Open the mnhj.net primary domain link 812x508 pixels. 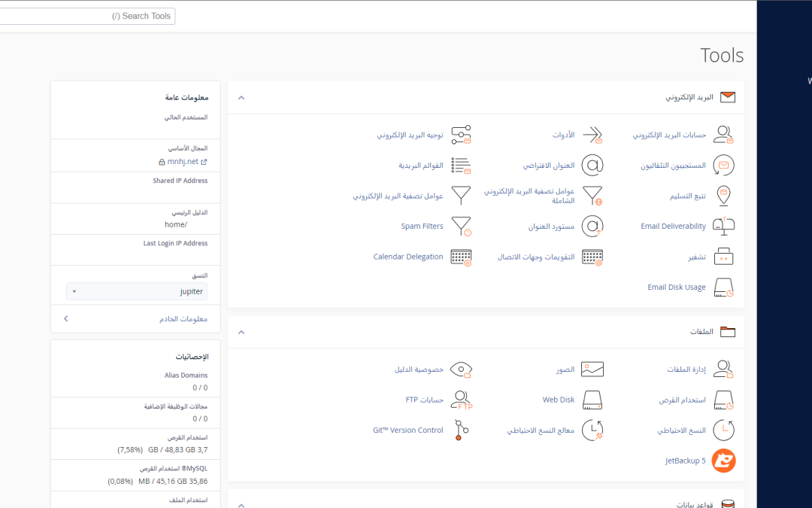pos(183,161)
